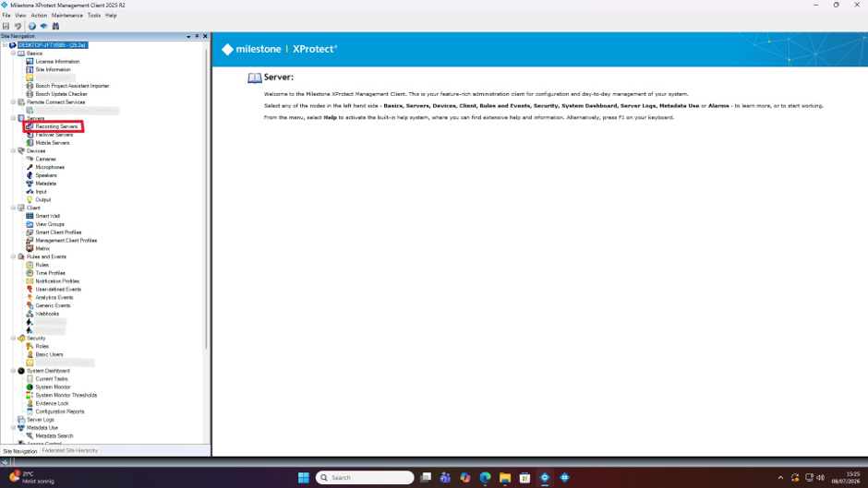868x488 pixels.
Task: Collapse the Client tree node
Action: pyautogui.click(x=13, y=208)
